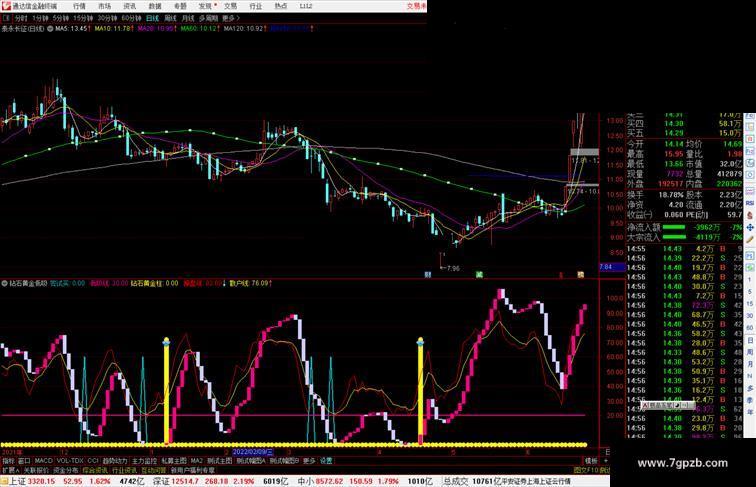Click the 模板 template button
Screen dimensions: 756x487
[591, 461]
